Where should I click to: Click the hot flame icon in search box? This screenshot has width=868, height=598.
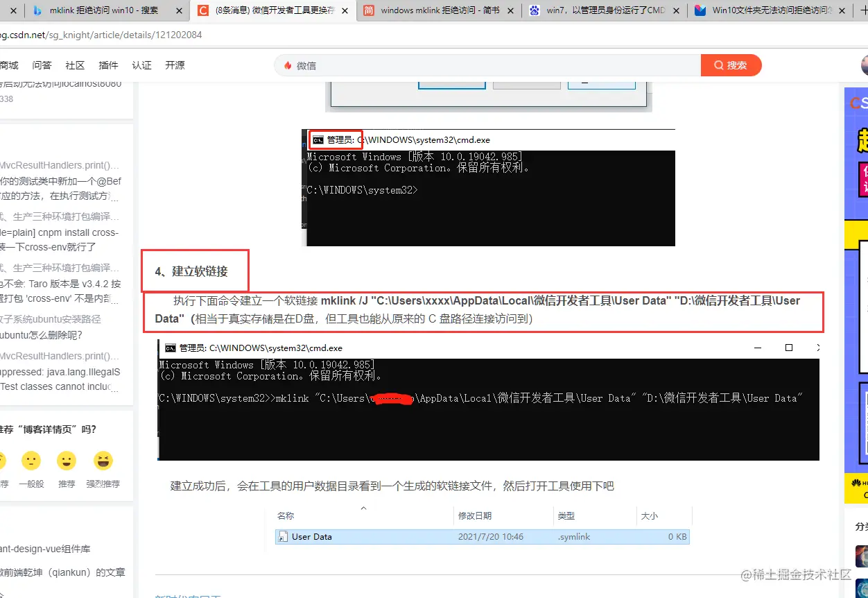point(288,65)
